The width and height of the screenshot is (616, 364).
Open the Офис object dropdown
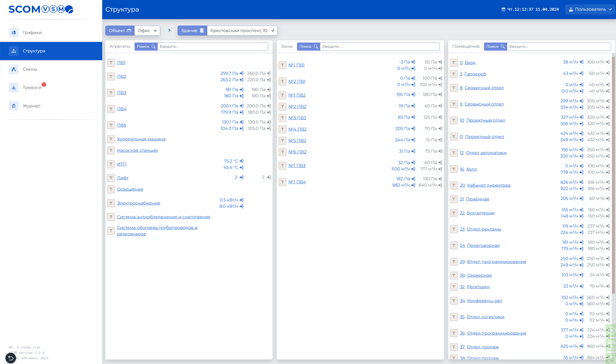(x=147, y=31)
